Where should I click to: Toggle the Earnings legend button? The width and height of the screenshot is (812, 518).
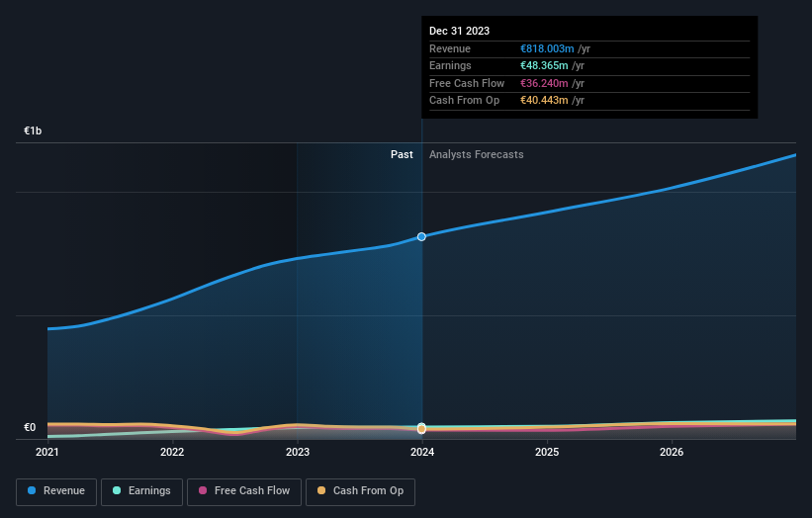coord(141,491)
